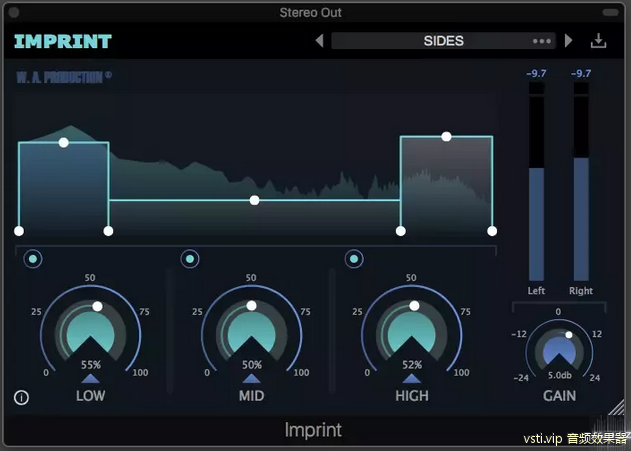Go to next preset with right arrow

click(568, 41)
